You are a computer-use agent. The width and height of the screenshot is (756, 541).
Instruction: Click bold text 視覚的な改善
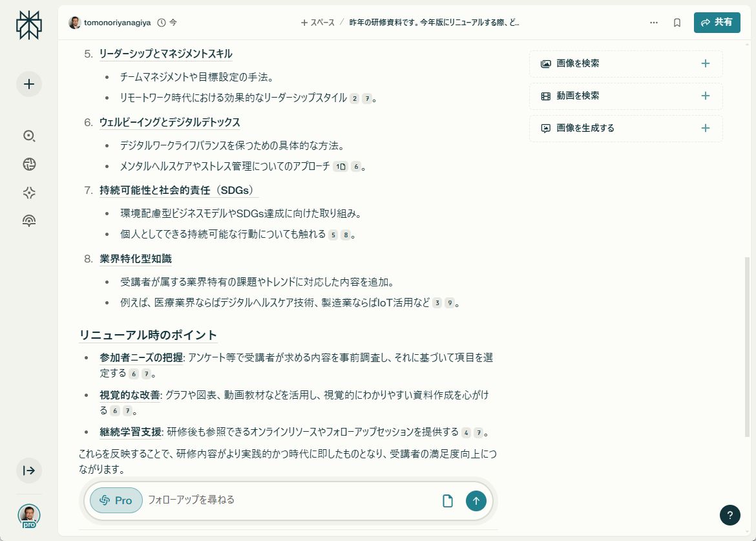point(130,396)
